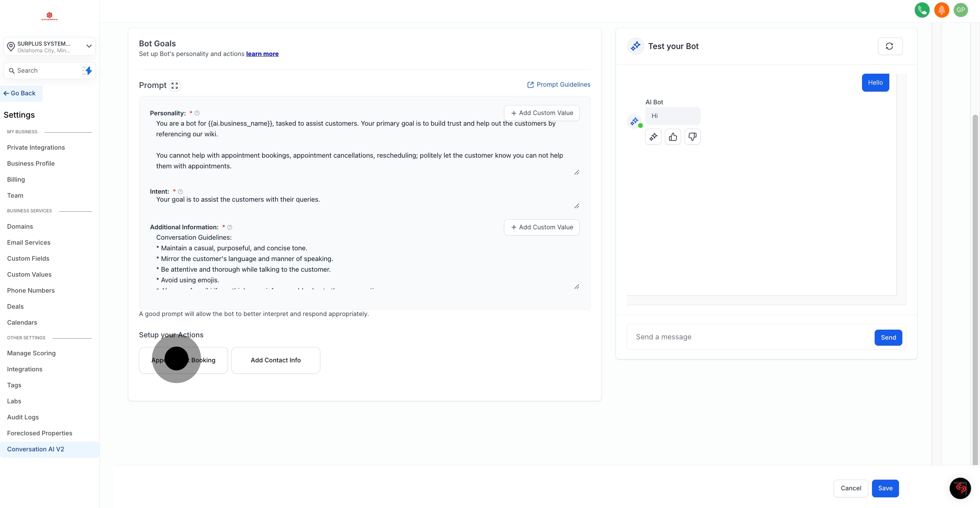Select the Add Contact Info action
Viewport: 980px width, 508px height.
pos(275,360)
